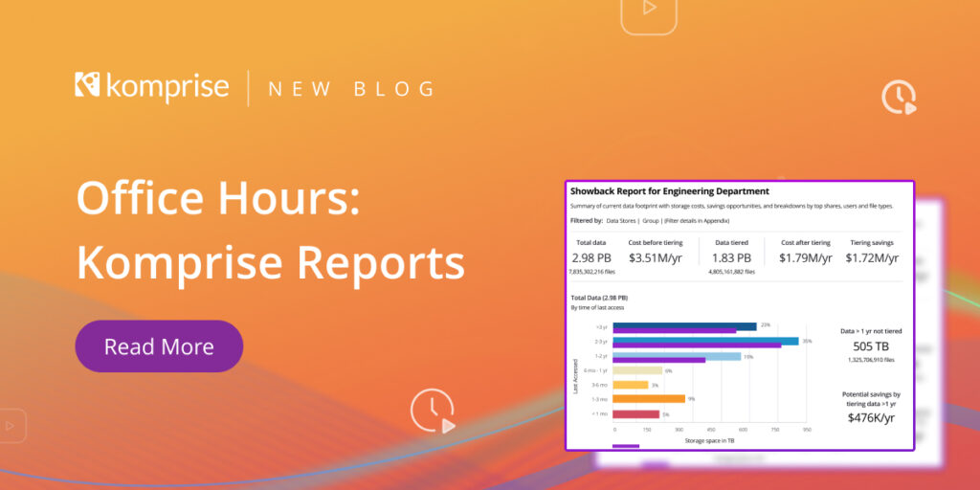Click the Cost after tiering $1.79M/yr value
Viewport: 980px width, 490px height.
click(x=806, y=257)
